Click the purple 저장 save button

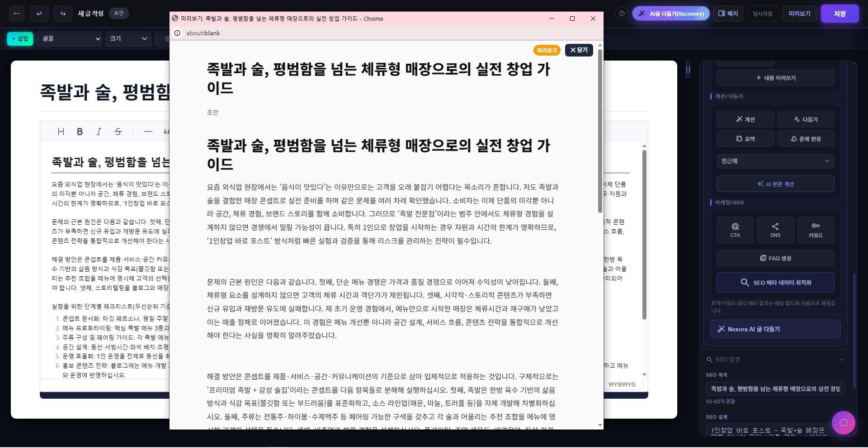840,14
